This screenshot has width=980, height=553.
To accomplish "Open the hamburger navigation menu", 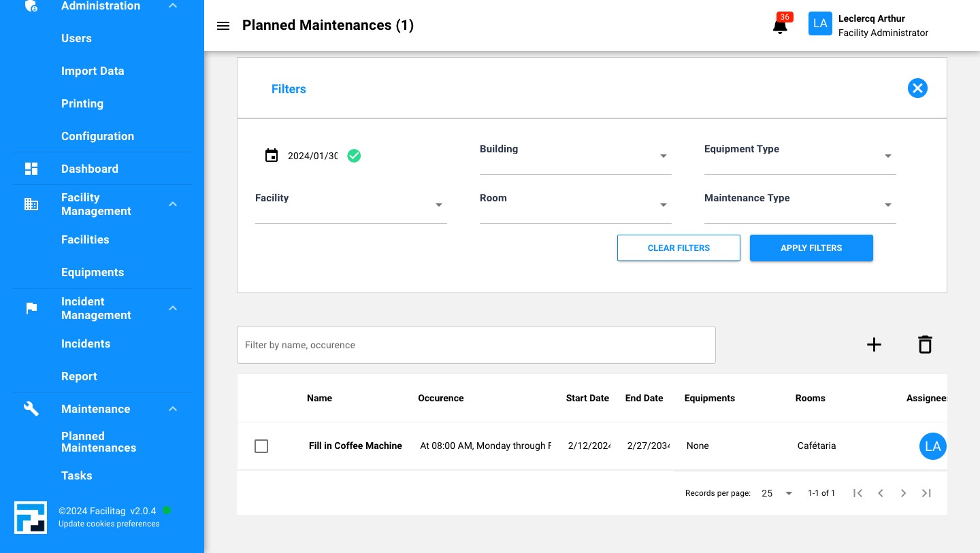I will pos(223,26).
